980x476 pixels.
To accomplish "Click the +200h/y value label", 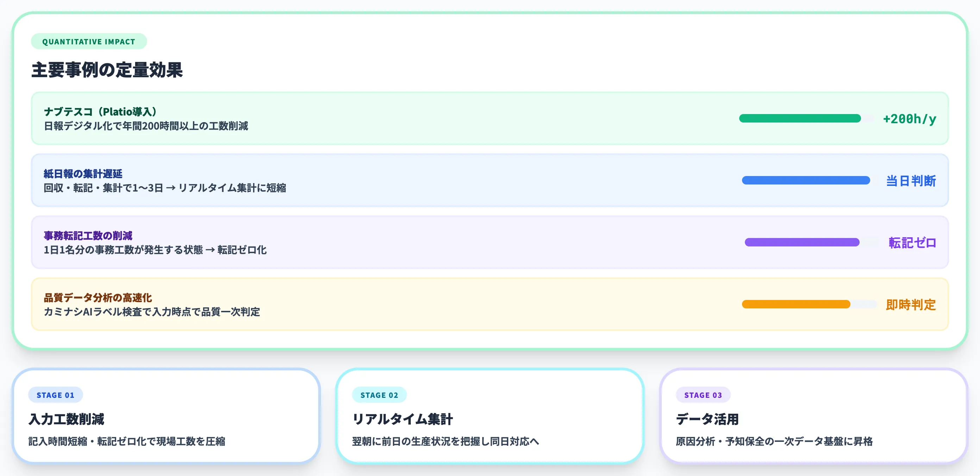I will tap(909, 119).
